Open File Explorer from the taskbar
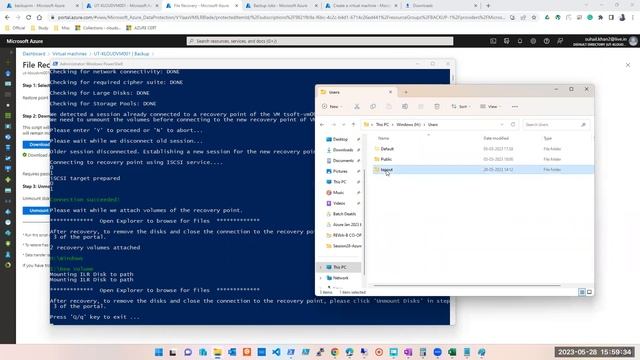Screen dimensions: 640x360 pos(218,352)
